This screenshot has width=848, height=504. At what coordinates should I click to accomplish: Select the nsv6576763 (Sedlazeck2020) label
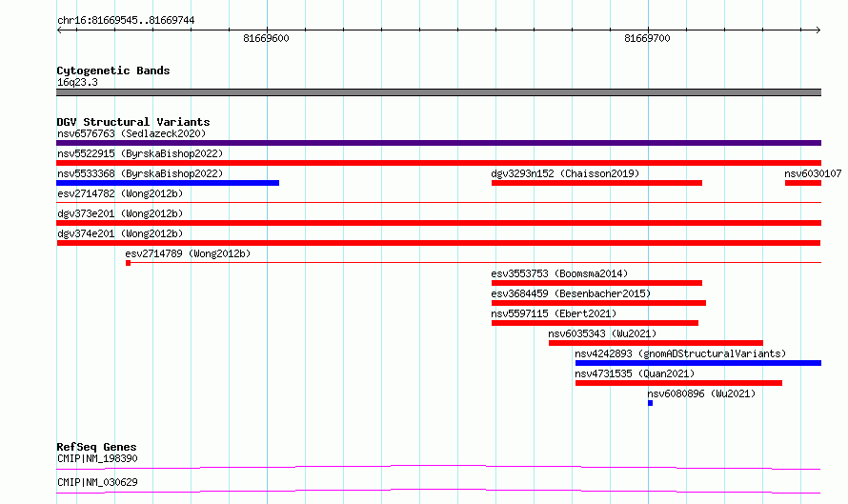(x=131, y=133)
